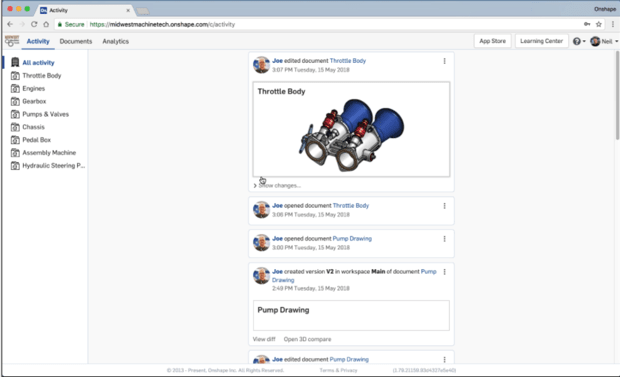
Task: Select Pumps & Valves in the sidebar
Action: coord(45,114)
